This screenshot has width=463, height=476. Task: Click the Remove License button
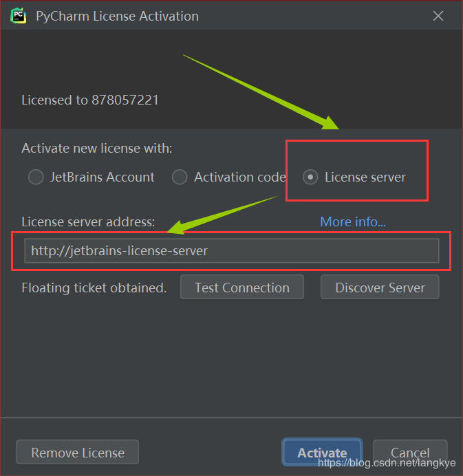coord(78,452)
